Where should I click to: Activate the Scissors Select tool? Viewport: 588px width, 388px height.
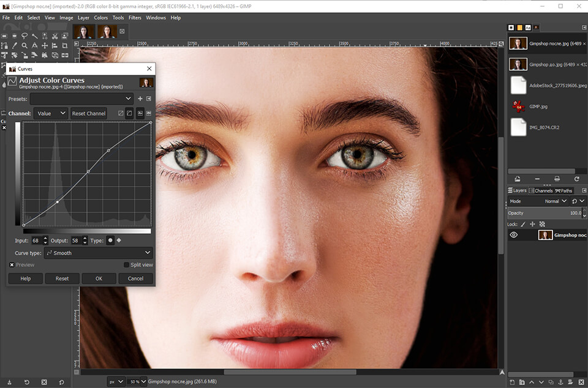pyautogui.click(x=53, y=35)
